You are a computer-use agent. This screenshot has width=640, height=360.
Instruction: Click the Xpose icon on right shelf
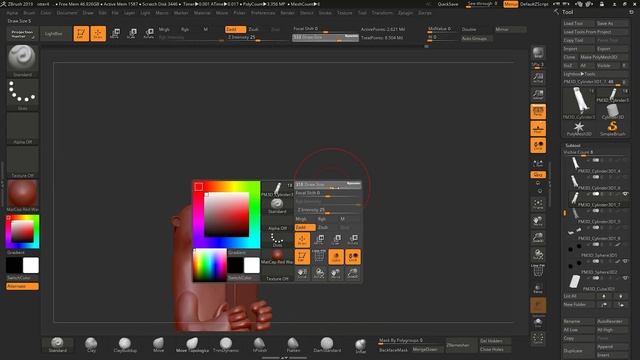point(538,338)
